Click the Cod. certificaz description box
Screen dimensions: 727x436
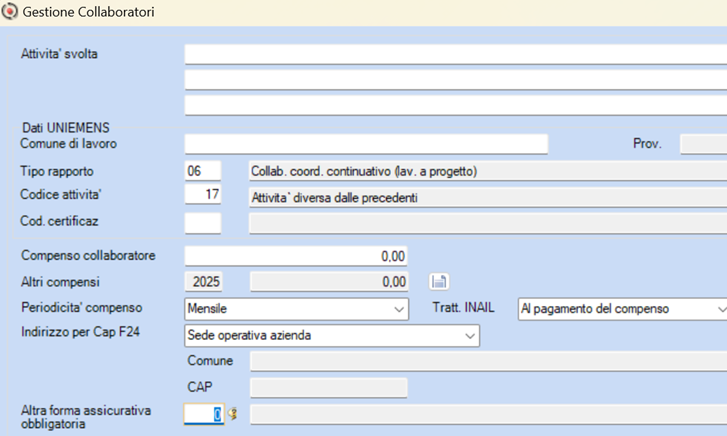point(488,224)
